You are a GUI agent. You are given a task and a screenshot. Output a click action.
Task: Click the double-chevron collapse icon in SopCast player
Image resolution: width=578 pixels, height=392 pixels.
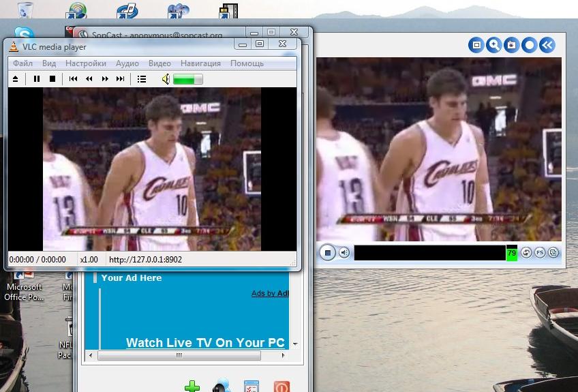[547, 45]
